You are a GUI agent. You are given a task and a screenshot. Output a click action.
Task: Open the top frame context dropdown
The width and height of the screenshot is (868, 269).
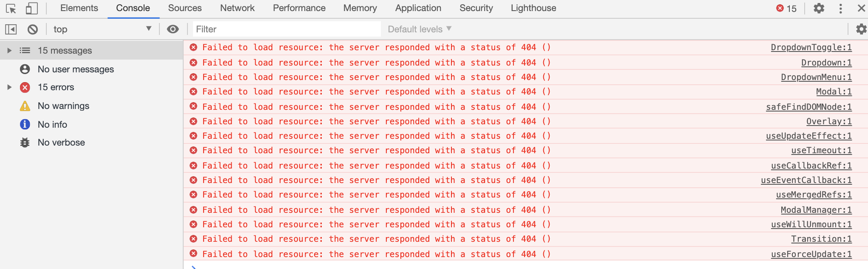click(102, 29)
